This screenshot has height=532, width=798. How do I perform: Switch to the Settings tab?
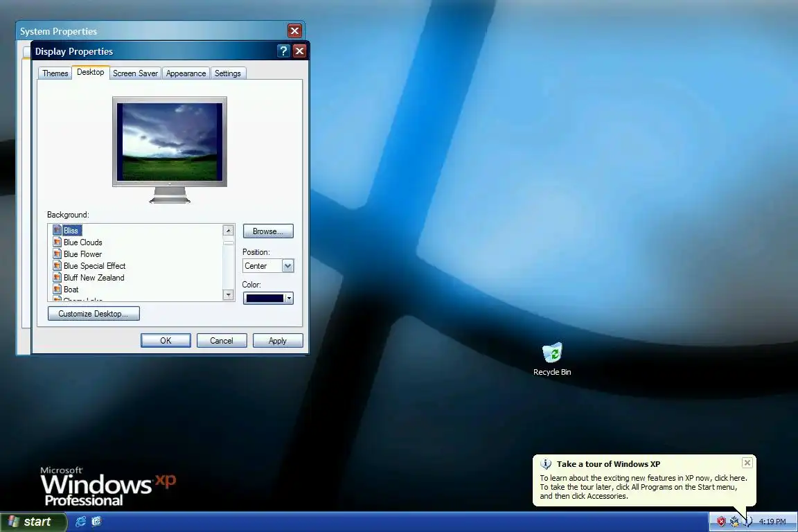(227, 73)
